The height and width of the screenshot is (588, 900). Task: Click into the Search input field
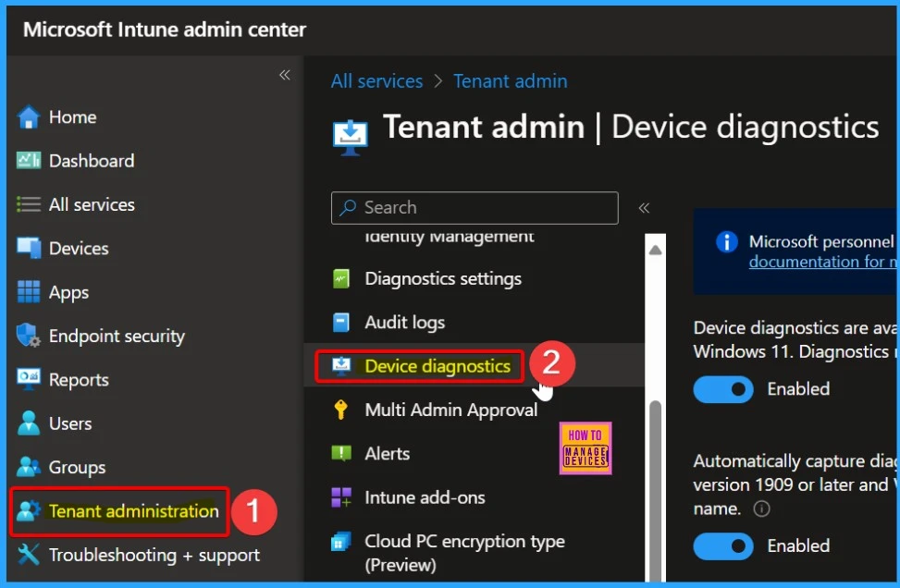[x=475, y=208]
